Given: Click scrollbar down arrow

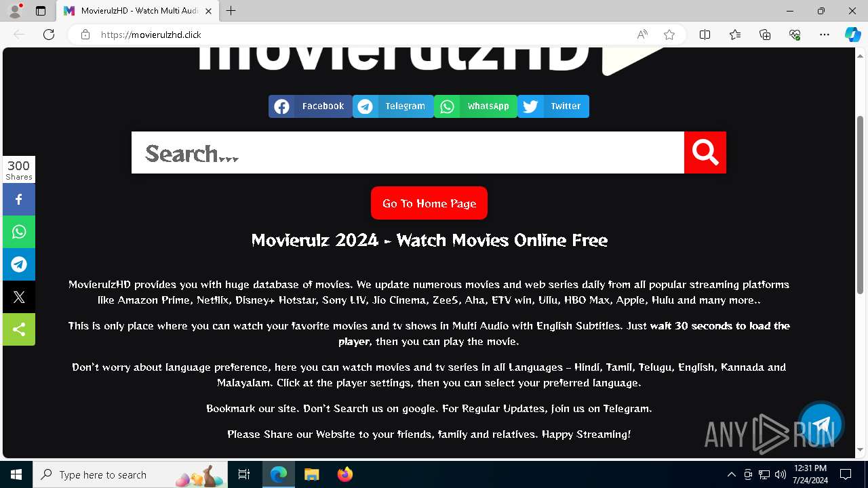Looking at the screenshot, I should click(861, 450).
